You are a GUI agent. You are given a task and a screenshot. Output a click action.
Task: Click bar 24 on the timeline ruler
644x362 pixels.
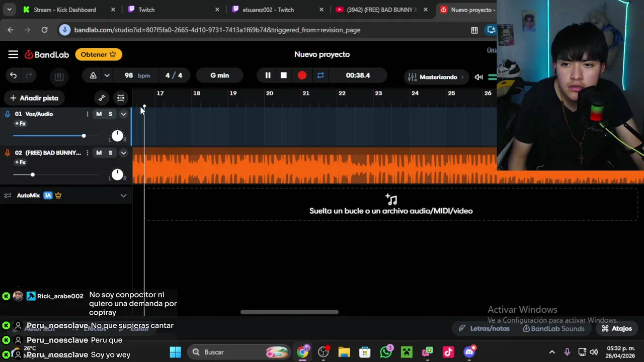415,93
